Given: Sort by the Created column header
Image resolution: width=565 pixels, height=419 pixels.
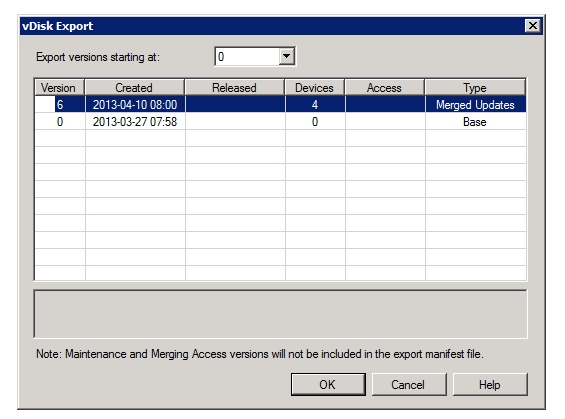Looking at the screenshot, I should (135, 88).
